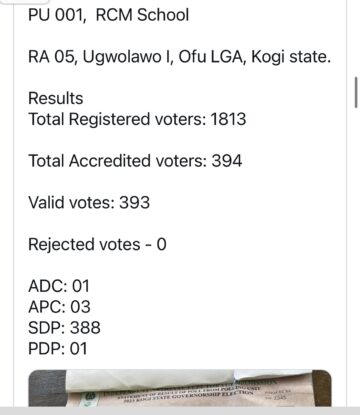The height and width of the screenshot is (415, 360).
Task: Click the accredited voters figure 394
Action: (227, 161)
